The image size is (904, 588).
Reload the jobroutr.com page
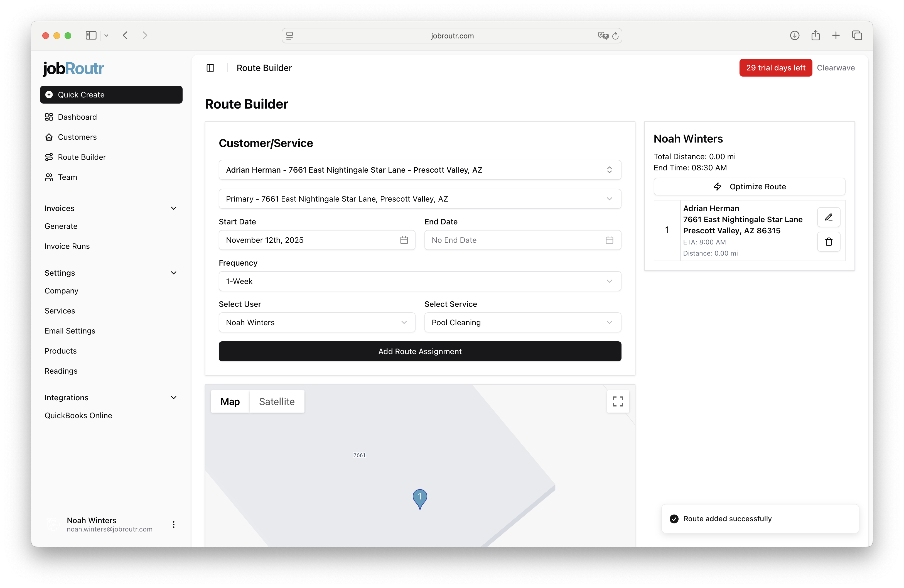(x=615, y=36)
